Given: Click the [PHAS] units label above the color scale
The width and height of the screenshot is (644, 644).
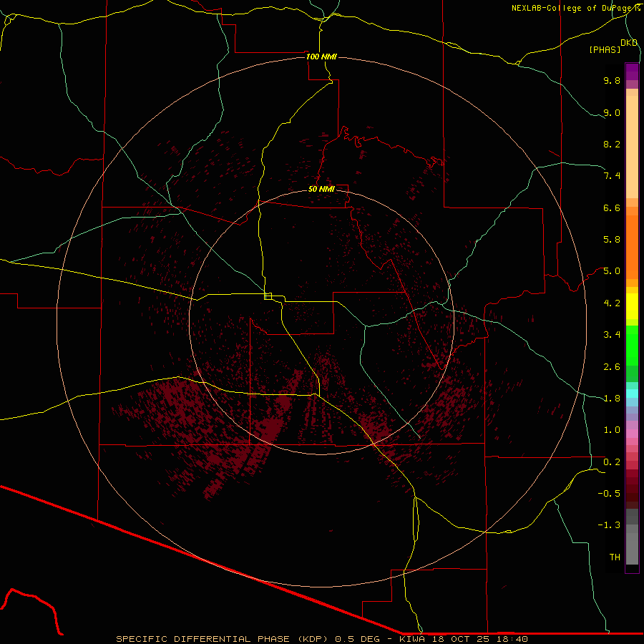Looking at the screenshot, I should [x=605, y=49].
